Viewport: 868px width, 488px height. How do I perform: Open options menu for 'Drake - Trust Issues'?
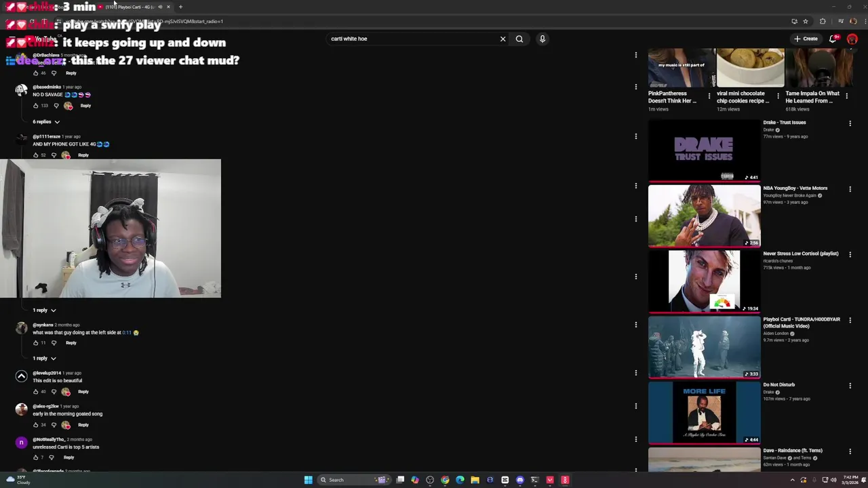coord(850,123)
